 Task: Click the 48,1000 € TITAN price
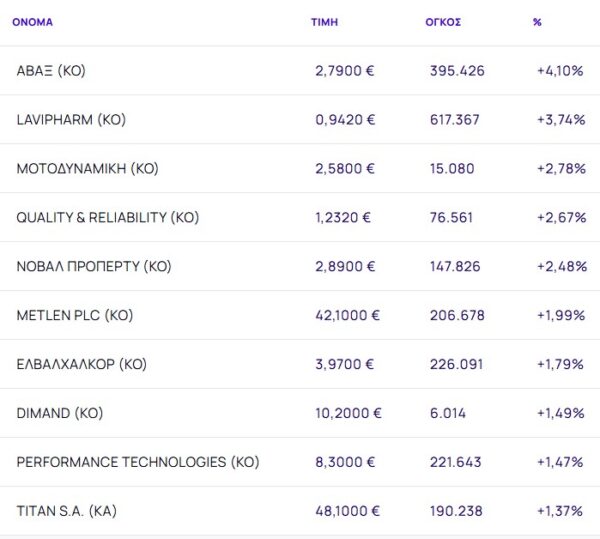click(x=347, y=511)
